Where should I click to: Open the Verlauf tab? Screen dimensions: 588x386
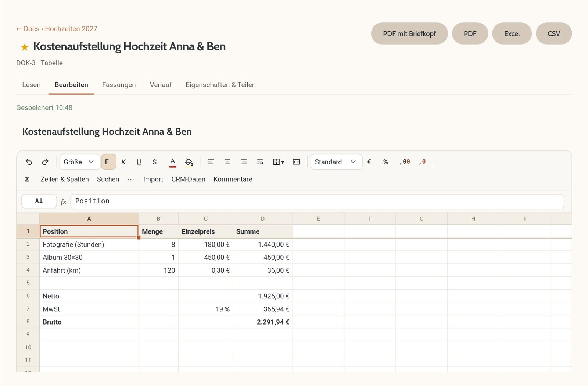pyautogui.click(x=161, y=85)
